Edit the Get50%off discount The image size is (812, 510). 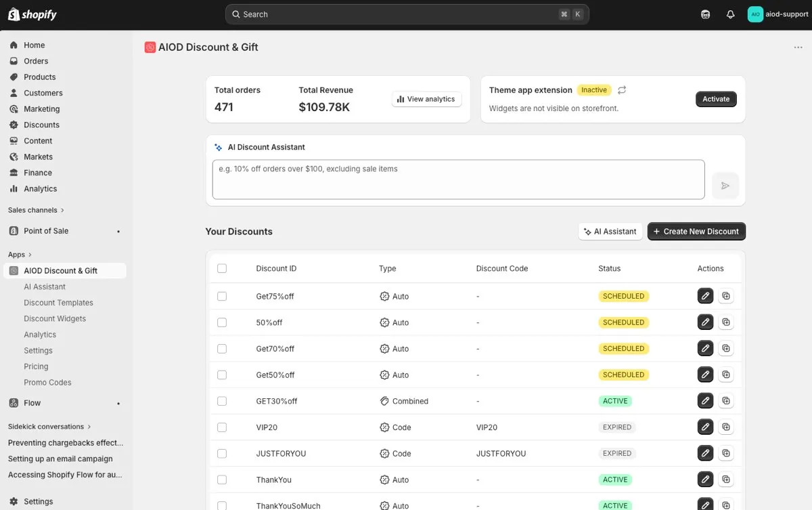click(706, 375)
